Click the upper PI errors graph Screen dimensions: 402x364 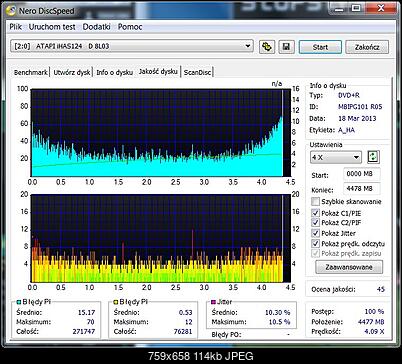161,133
